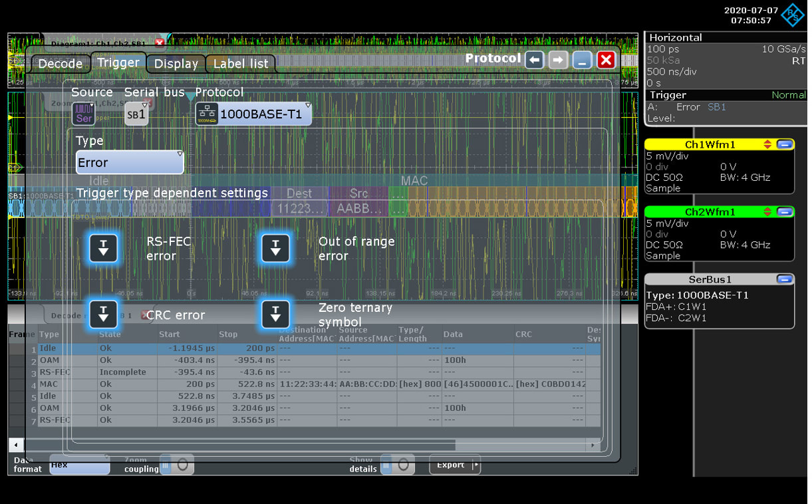This screenshot has width=812, height=504.
Task: Open the Display tab
Action: 176,64
